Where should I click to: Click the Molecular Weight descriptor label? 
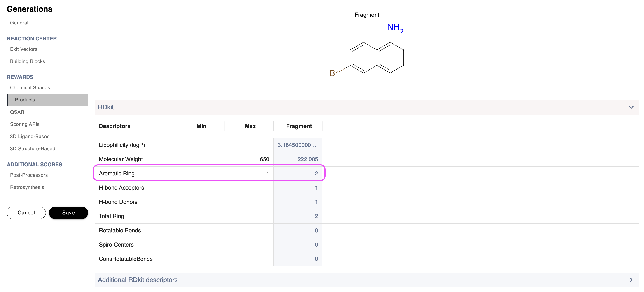[x=121, y=159]
